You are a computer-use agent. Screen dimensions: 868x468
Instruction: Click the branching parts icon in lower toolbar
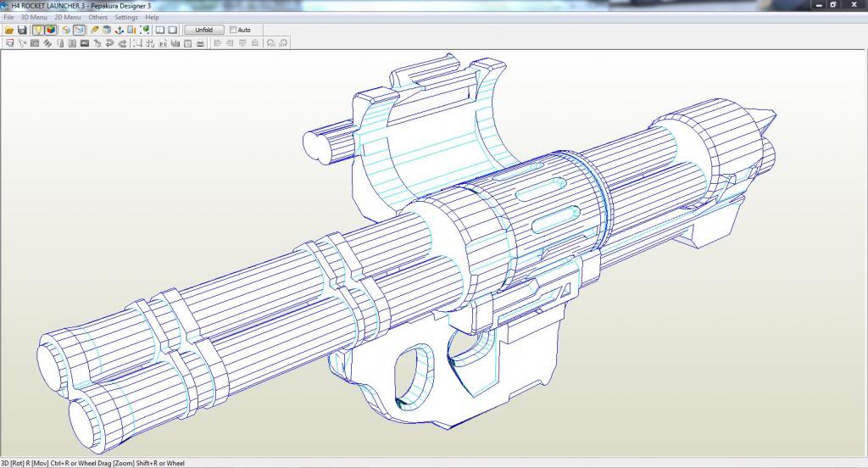click(x=150, y=43)
